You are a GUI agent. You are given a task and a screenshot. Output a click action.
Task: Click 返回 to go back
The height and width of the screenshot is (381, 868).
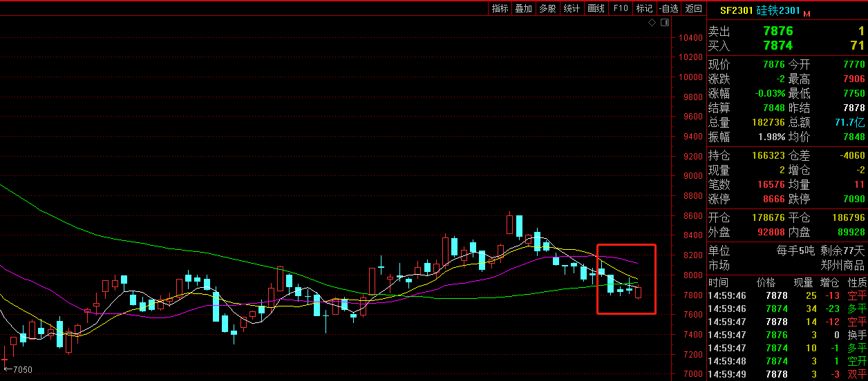click(x=693, y=8)
